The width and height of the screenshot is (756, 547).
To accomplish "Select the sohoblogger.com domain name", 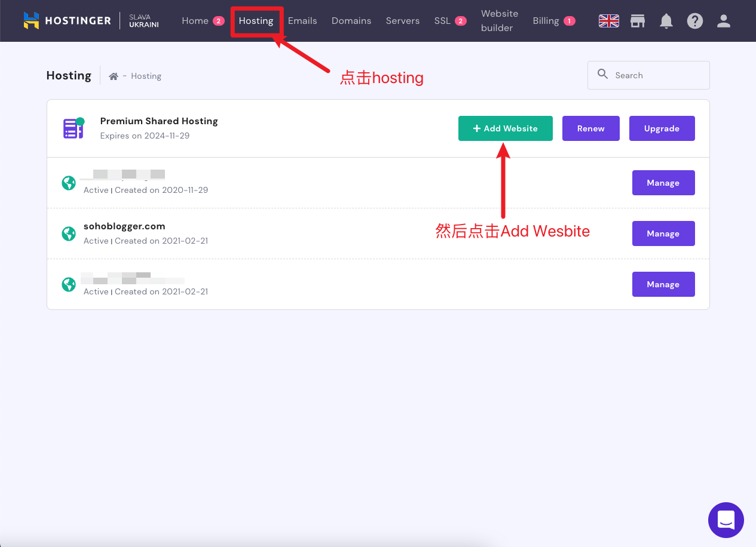I will tap(124, 226).
